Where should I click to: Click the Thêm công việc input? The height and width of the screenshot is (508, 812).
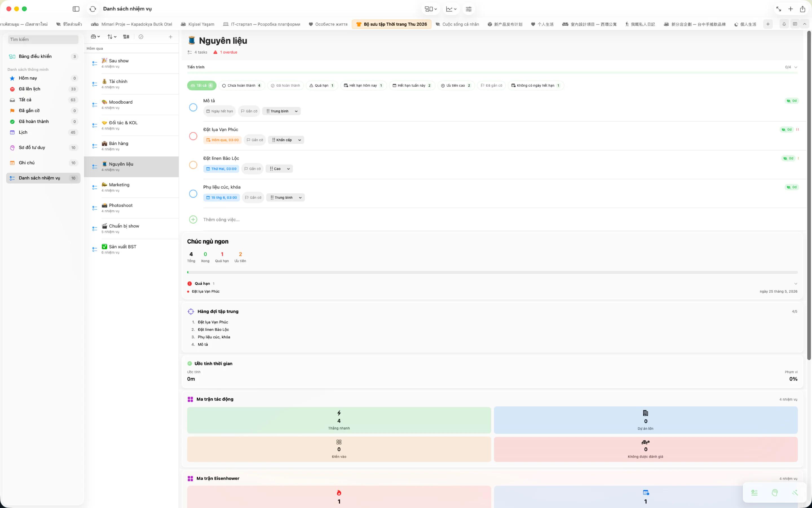coord(221,220)
